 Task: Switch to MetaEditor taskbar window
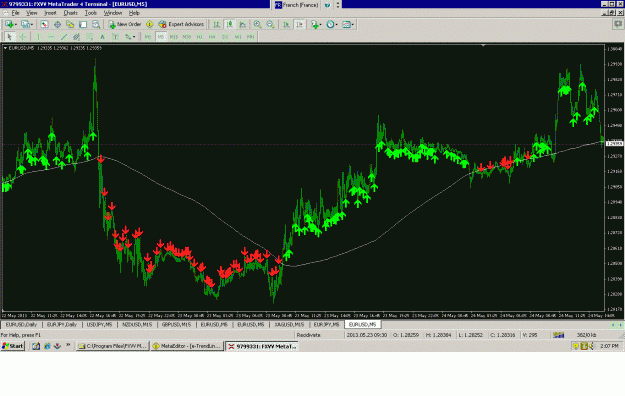tap(187, 346)
